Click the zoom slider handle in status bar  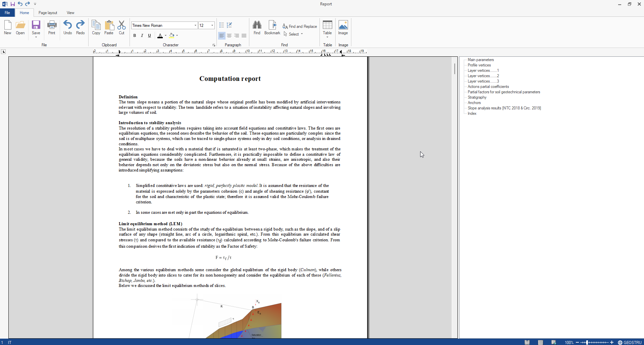[x=587, y=342]
